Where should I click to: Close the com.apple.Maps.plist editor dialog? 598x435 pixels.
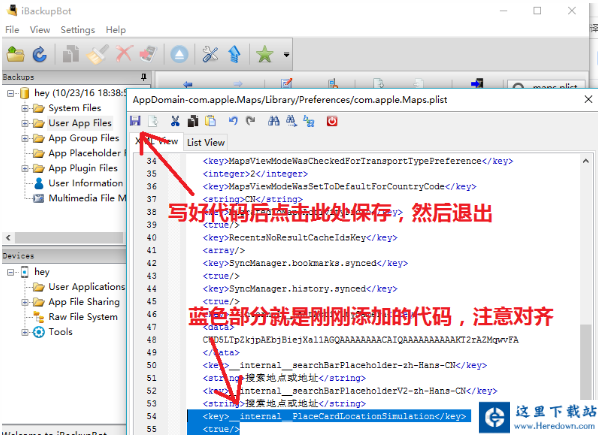click(588, 100)
